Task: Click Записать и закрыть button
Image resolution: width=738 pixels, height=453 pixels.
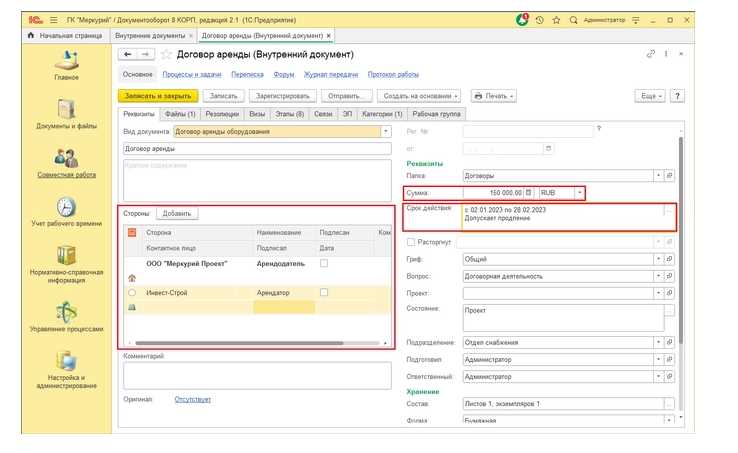Action: (158, 96)
